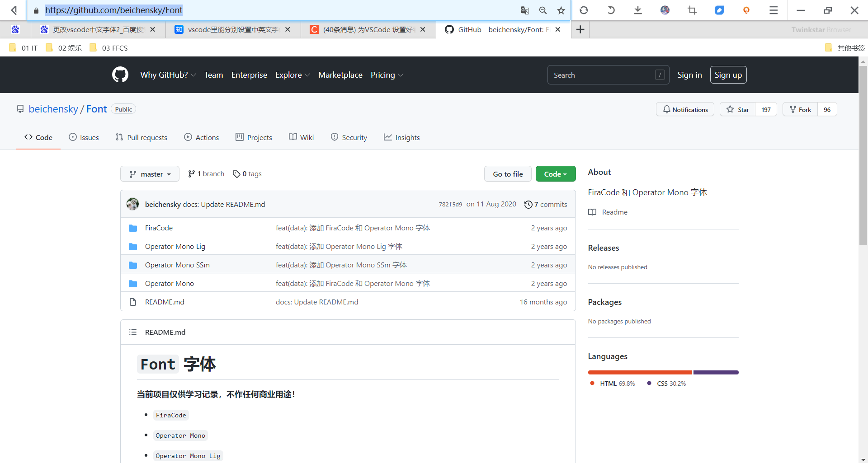Expand the Why GitHub? menu
Image resolution: width=868 pixels, height=463 pixels.
pos(168,75)
